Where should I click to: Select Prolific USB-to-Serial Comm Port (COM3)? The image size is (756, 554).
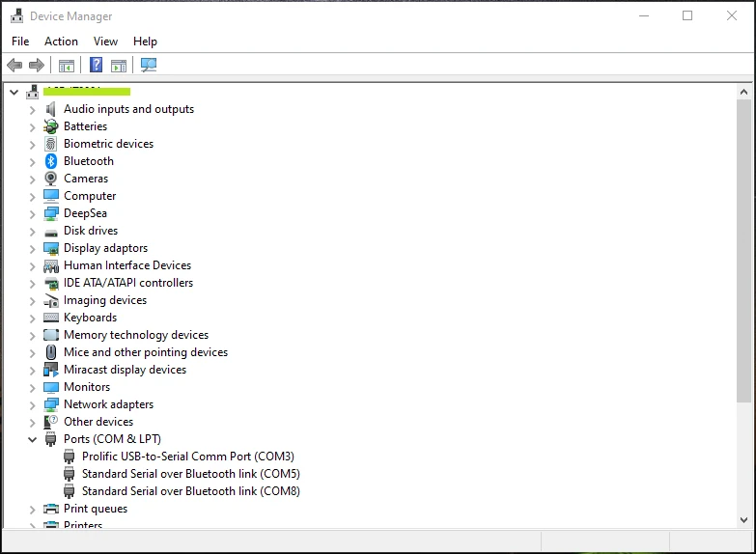point(188,457)
